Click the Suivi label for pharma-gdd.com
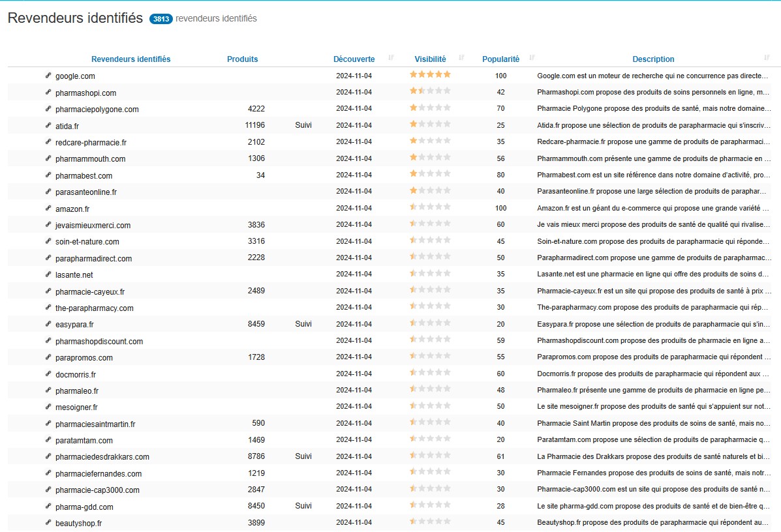The width and height of the screenshot is (781, 532). point(303,506)
